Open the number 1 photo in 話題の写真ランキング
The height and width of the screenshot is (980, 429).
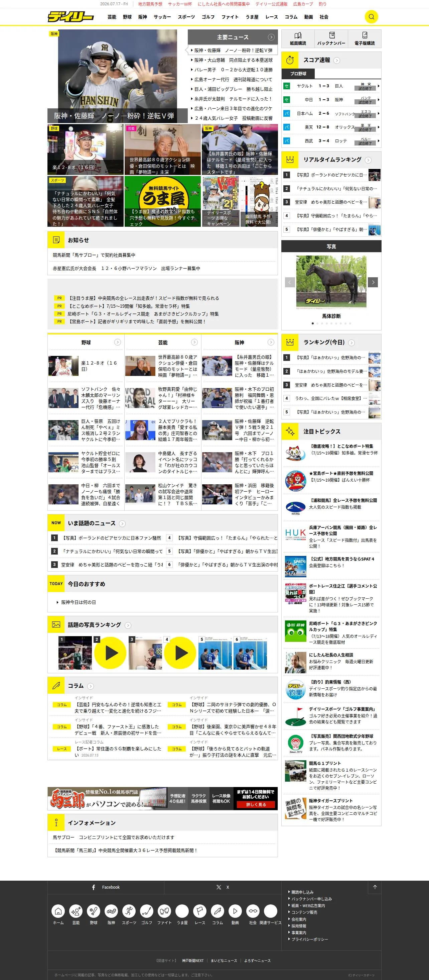pos(75,653)
